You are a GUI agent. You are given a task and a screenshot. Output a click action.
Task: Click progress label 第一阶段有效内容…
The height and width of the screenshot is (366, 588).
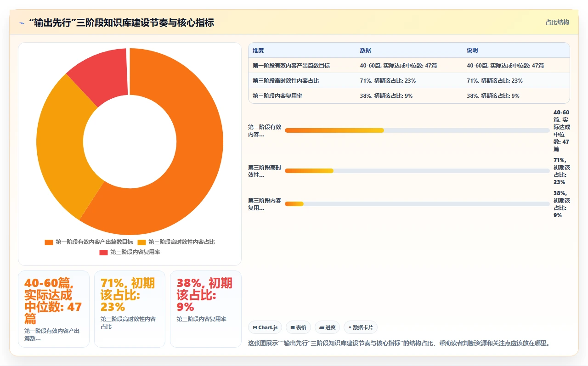265,130
